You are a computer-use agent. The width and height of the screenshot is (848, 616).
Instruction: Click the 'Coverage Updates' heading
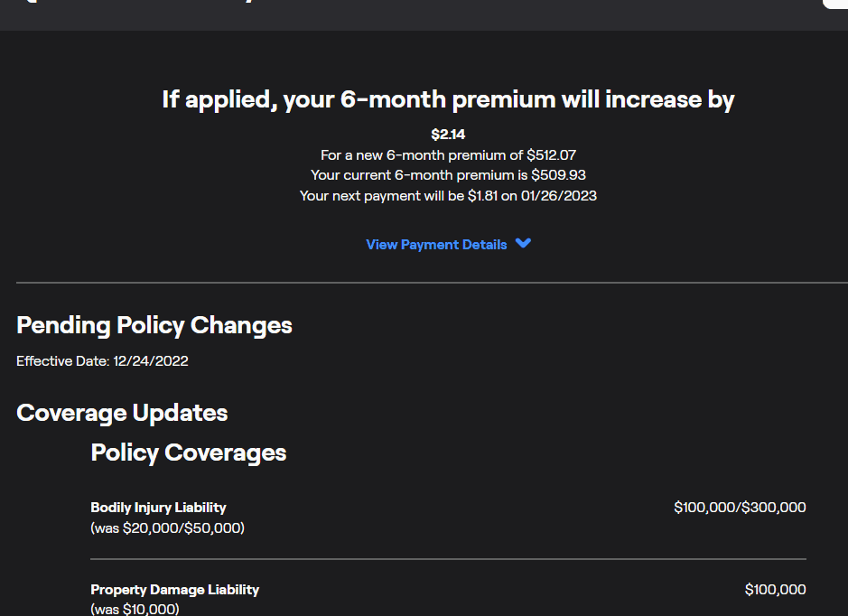(x=122, y=413)
